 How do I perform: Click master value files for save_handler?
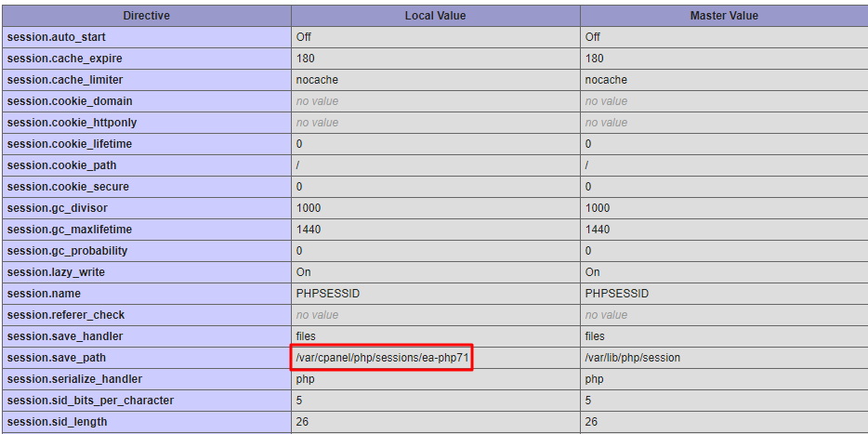(x=595, y=336)
